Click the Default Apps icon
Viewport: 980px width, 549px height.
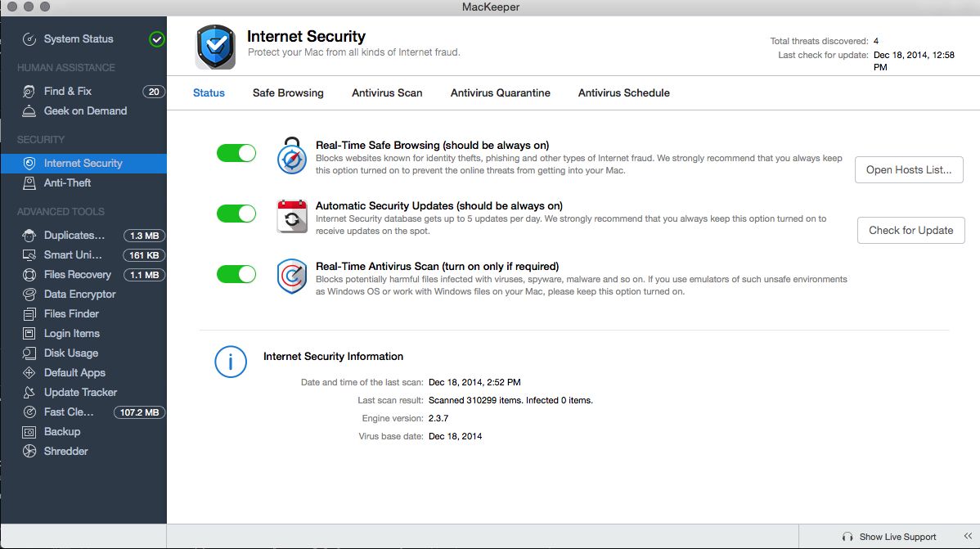coord(29,372)
